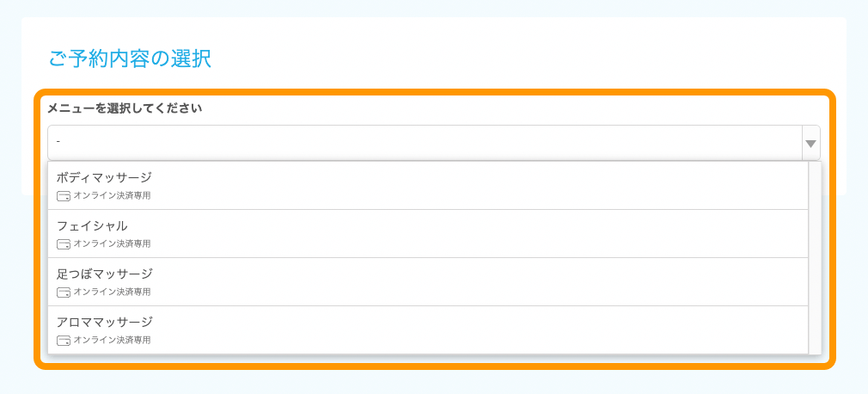Click the card icon under フェイシャル

tap(63, 244)
